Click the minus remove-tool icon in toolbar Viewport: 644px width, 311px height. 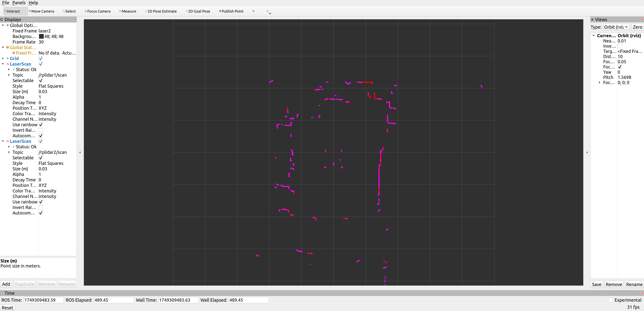[267, 11]
